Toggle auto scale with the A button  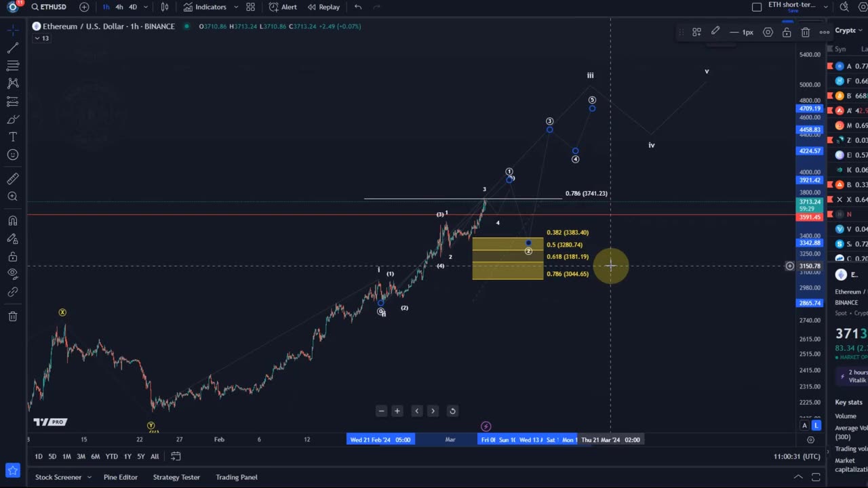click(x=805, y=425)
